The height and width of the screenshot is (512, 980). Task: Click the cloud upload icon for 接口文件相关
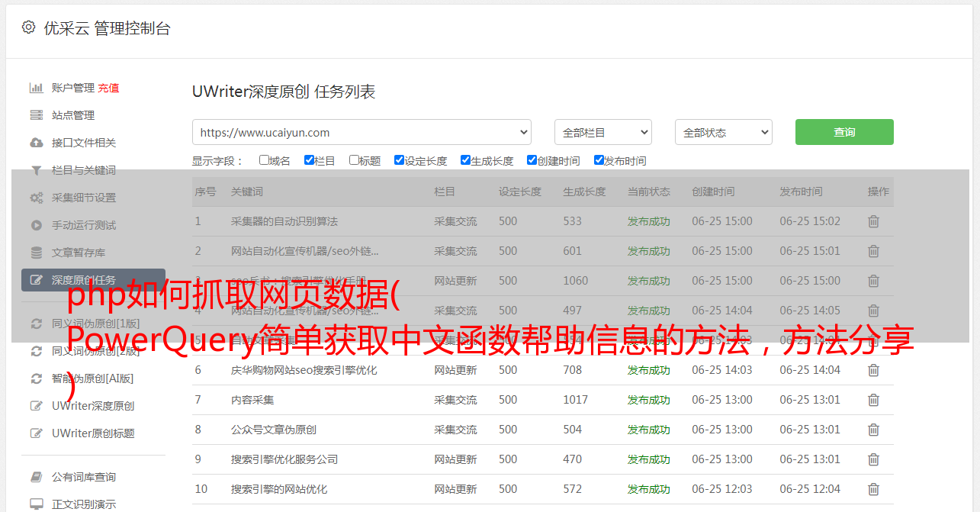[36, 143]
